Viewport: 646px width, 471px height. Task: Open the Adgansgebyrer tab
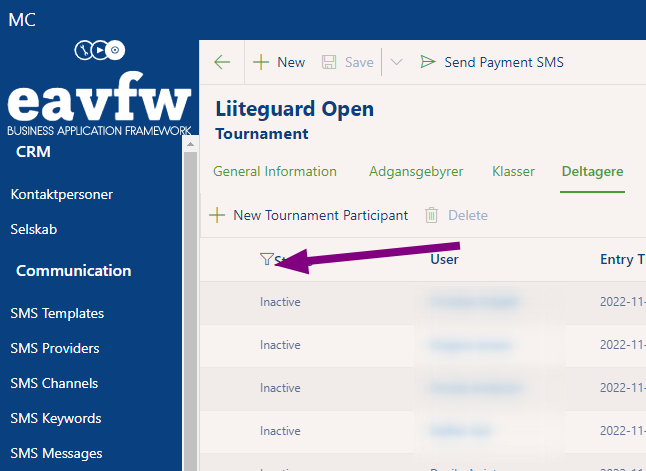click(416, 171)
